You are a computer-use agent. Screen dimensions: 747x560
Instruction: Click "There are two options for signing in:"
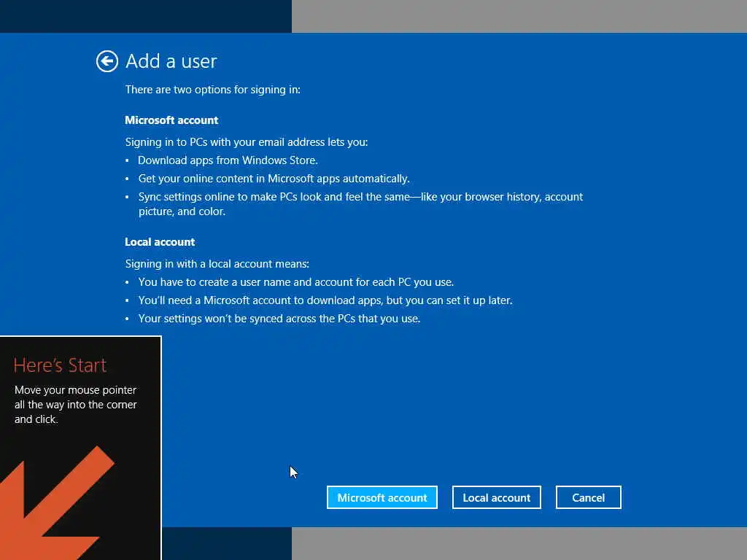(212, 90)
